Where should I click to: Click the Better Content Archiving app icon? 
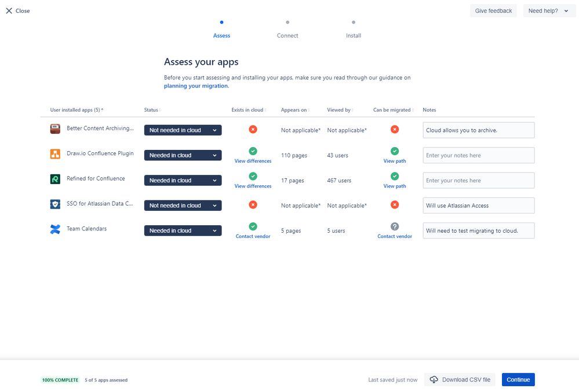pyautogui.click(x=55, y=129)
